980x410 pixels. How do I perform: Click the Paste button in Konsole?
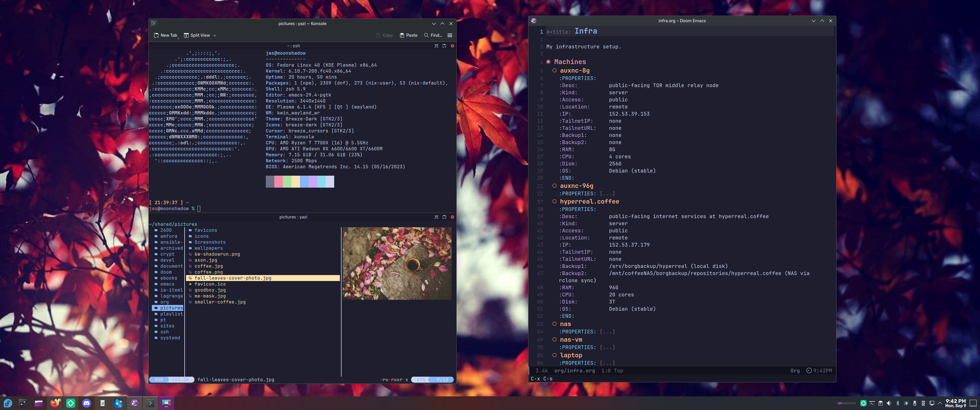click(x=408, y=35)
